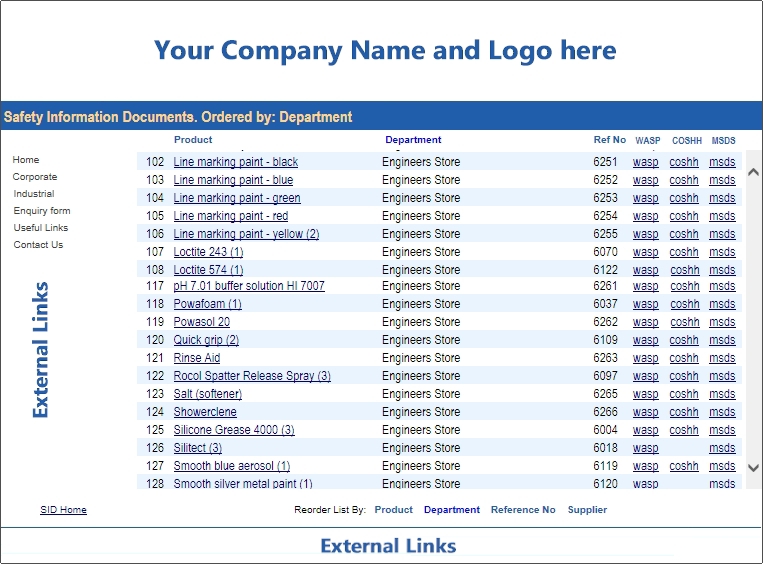Click the wasp link for Powasol 20

tap(645, 322)
